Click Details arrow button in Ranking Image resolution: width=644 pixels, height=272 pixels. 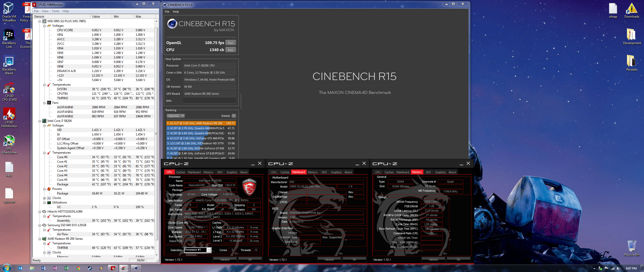234,116
